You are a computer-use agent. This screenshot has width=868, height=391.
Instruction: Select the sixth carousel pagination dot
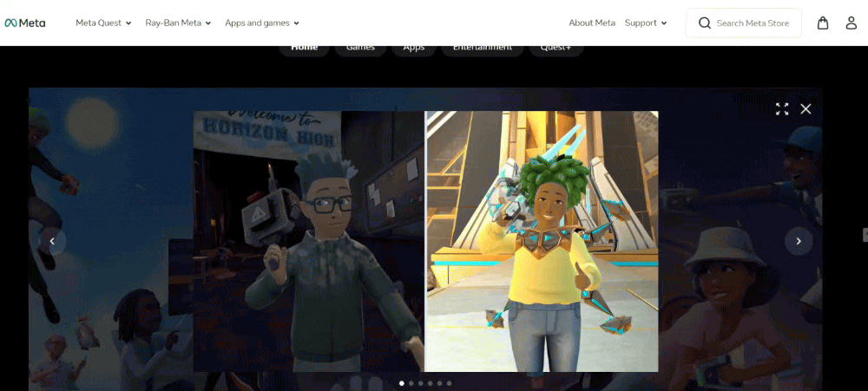(x=449, y=383)
